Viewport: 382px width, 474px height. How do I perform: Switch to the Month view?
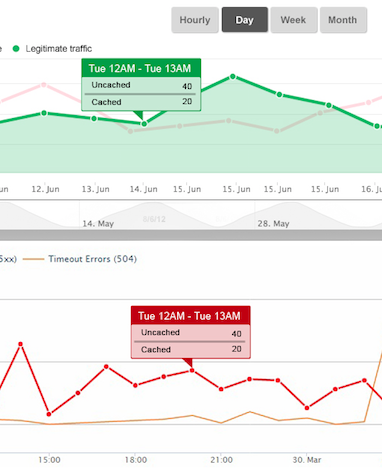click(343, 20)
